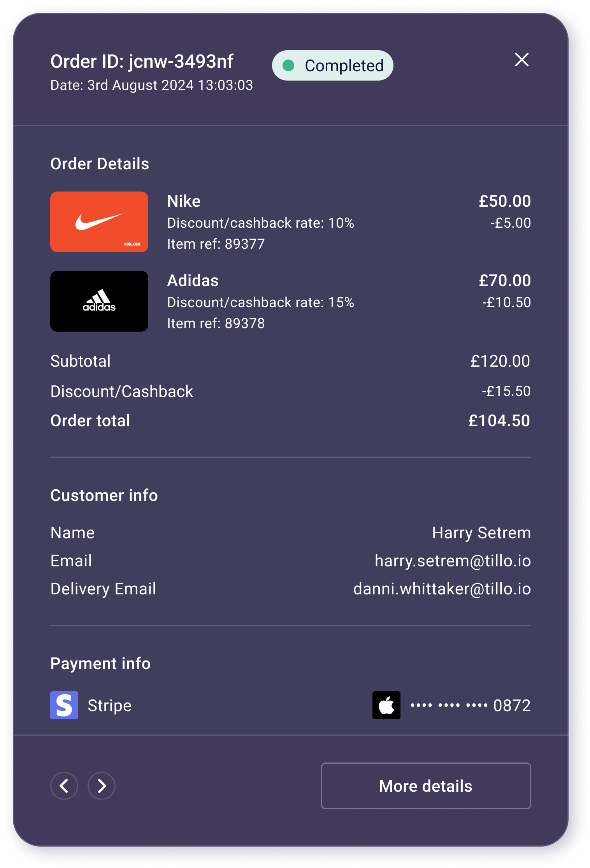
Task: Select the customer email harry.setrem@tillo.io
Action: point(453,561)
